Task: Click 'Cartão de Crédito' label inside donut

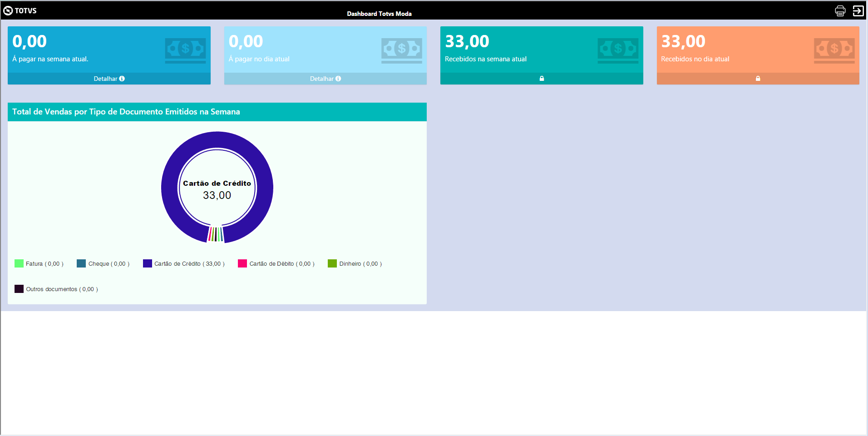Action: click(x=217, y=183)
